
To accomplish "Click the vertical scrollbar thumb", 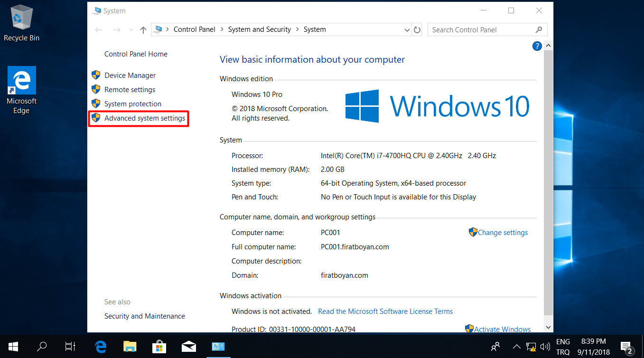I will [548, 182].
